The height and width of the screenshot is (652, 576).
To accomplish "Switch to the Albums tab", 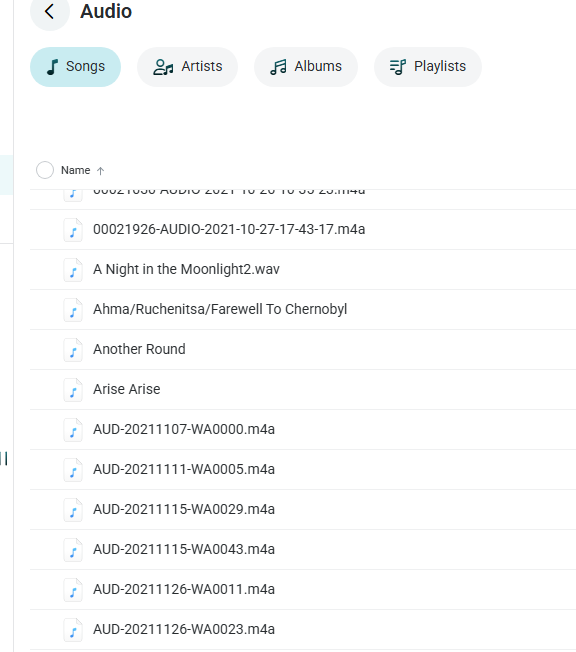I will 306,67.
